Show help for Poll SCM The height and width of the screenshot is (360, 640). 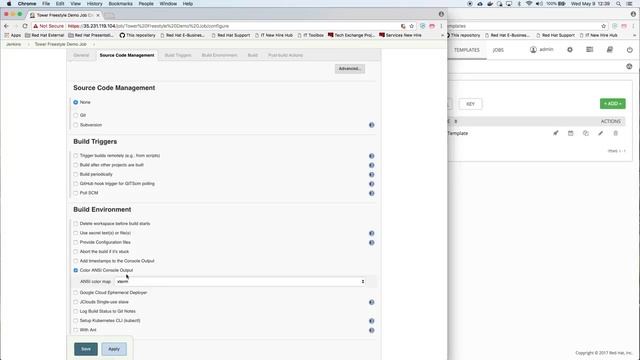coord(371,193)
